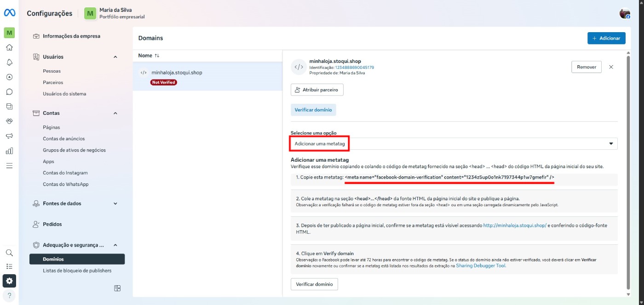
Task: Open the Adicionar uma metatag dropdown
Action: click(x=454, y=144)
